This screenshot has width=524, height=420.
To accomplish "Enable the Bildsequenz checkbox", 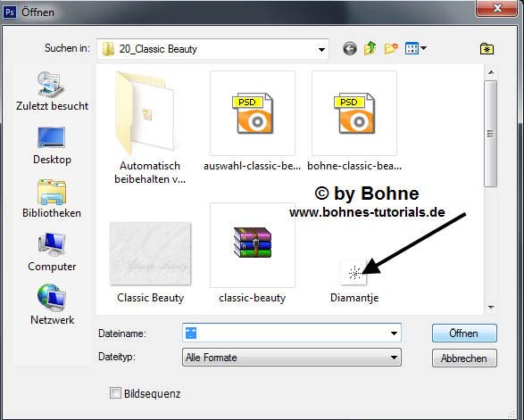I will pos(115,392).
